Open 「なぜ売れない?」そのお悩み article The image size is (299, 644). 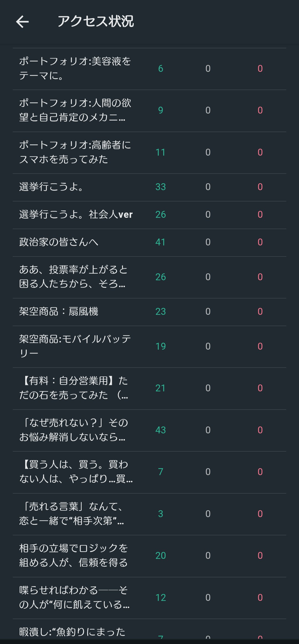coord(74,430)
